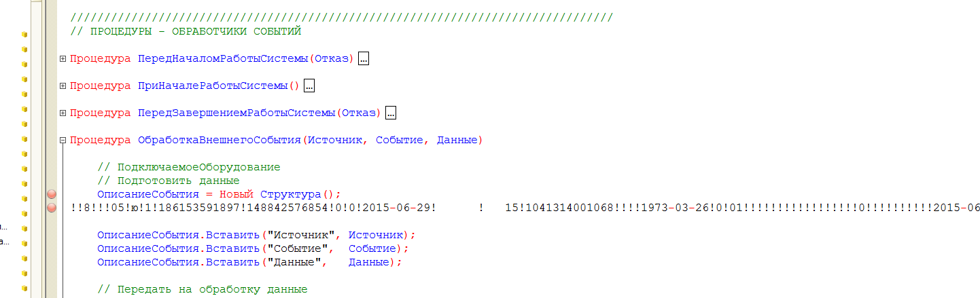This screenshot has width=980, height=298.
Task: Expand the ПередНачаломРаботыСистемы procedure
Action: click(63, 59)
